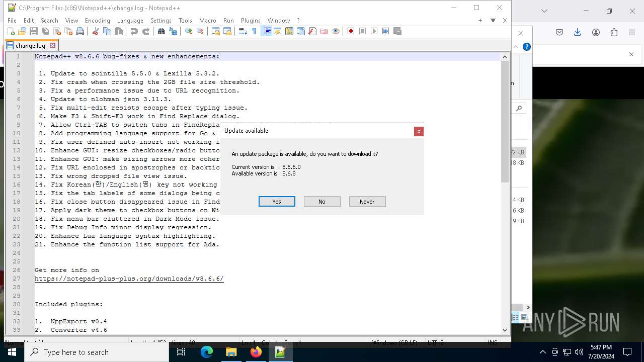Copy selection via toolbar icon
The width and height of the screenshot is (644, 362).
click(107, 31)
